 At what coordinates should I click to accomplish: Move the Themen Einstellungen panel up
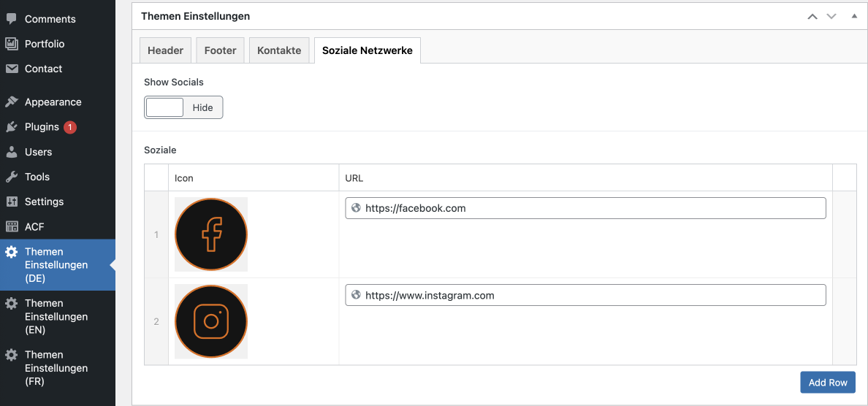(812, 16)
